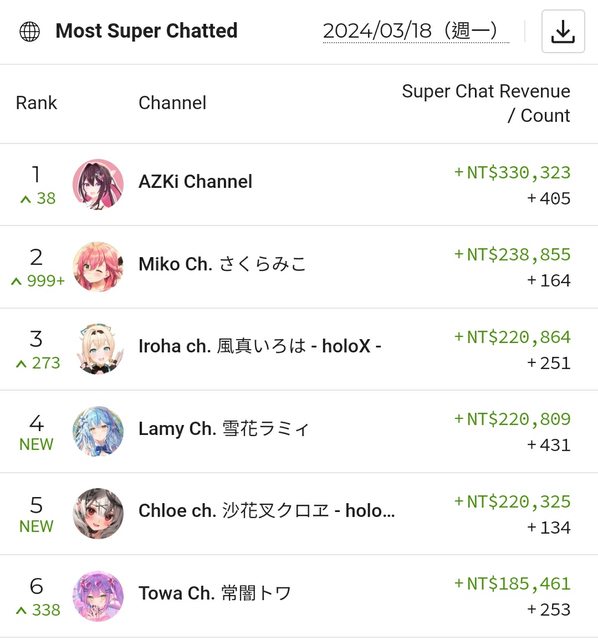This screenshot has width=598, height=640.
Task: Open Iroha ch. 風真いろは channel link
Action: (x=260, y=346)
